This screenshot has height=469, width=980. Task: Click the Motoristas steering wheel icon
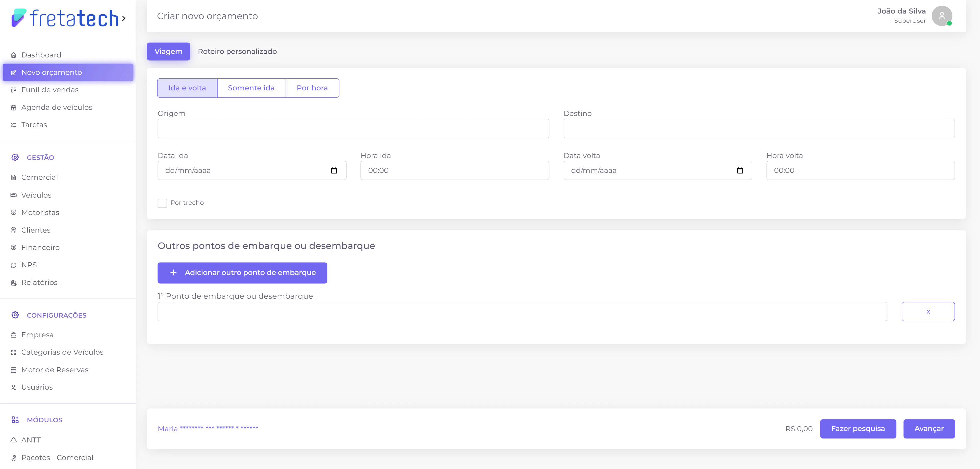click(x=14, y=212)
